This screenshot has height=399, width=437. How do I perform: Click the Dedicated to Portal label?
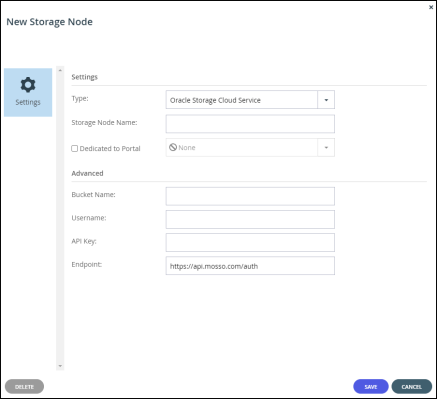[110, 149]
